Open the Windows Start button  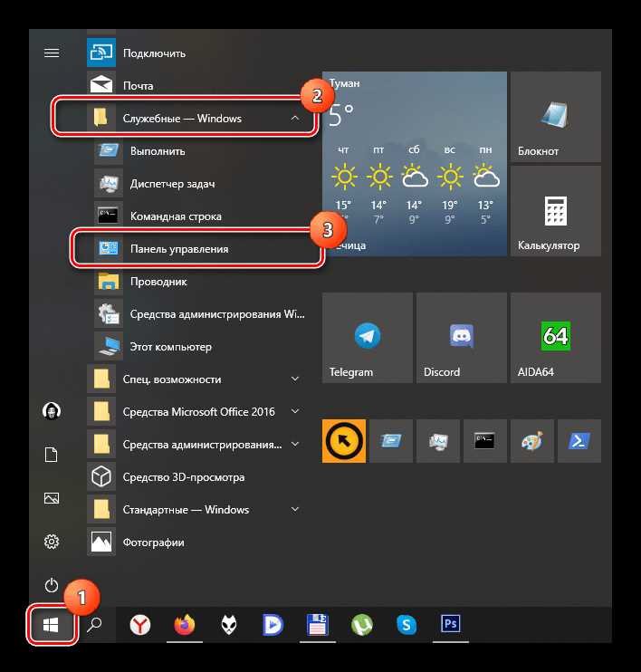(x=51, y=625)
